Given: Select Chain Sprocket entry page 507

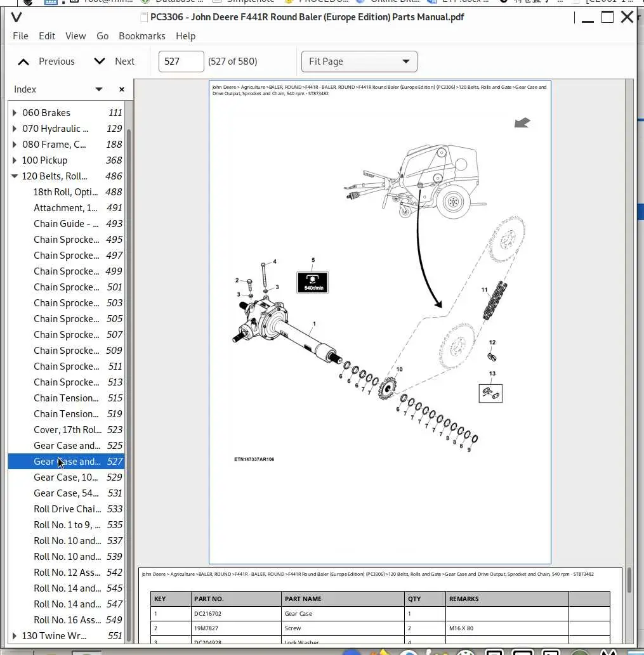Looking at the screenshot, I should (x=66, y=335).
